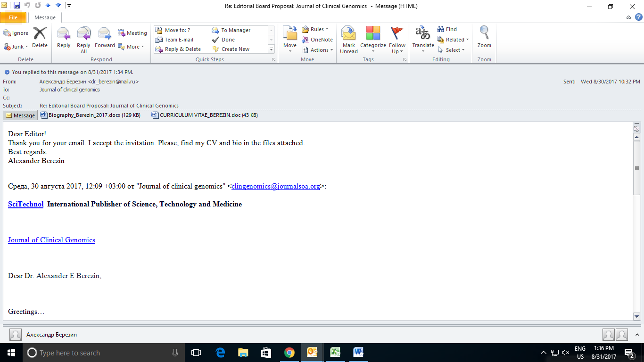Open the Quick Steps dialog launcher
The width and height of the screenshot is (644, 362).
tap(273, 60)
